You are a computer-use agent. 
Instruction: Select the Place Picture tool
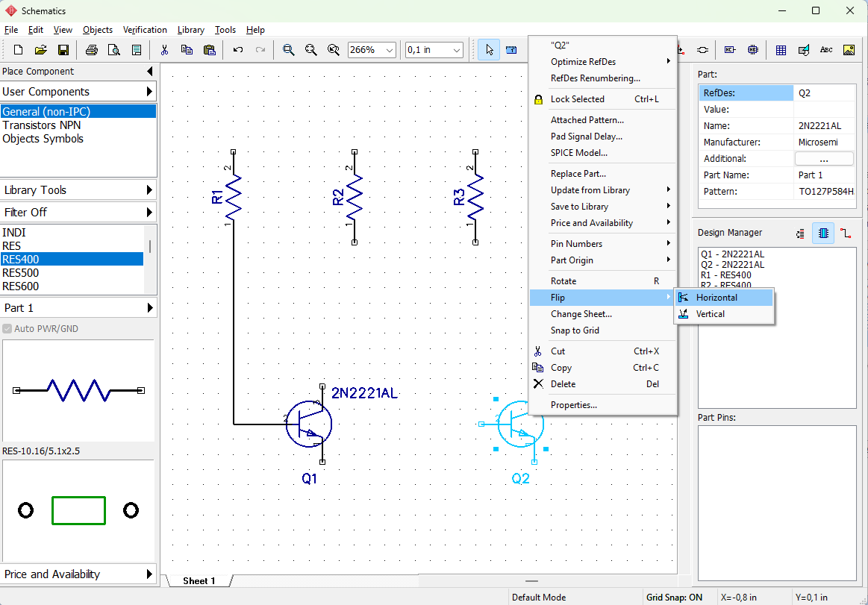849,50
